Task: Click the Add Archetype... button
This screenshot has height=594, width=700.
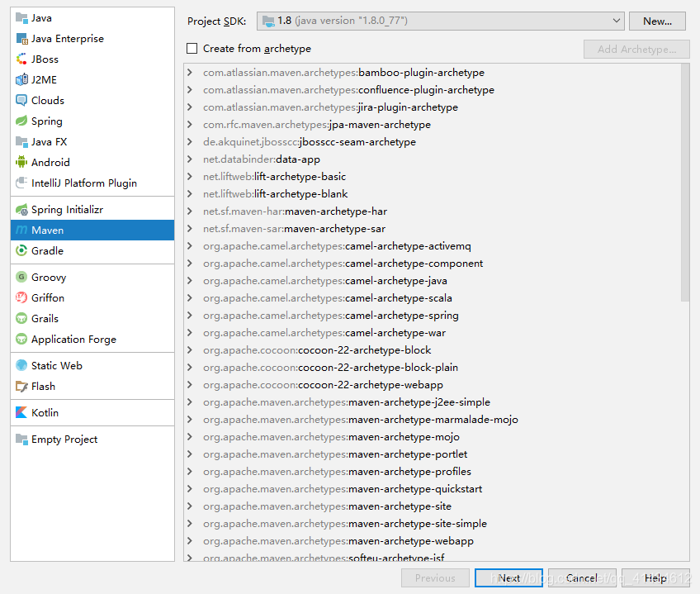Action: (x=636, y=50)
